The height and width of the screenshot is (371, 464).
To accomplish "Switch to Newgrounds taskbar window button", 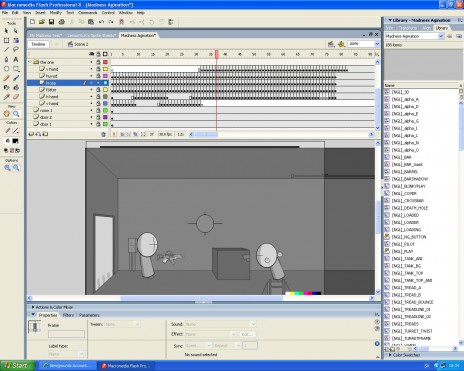I will click(68, 366).
